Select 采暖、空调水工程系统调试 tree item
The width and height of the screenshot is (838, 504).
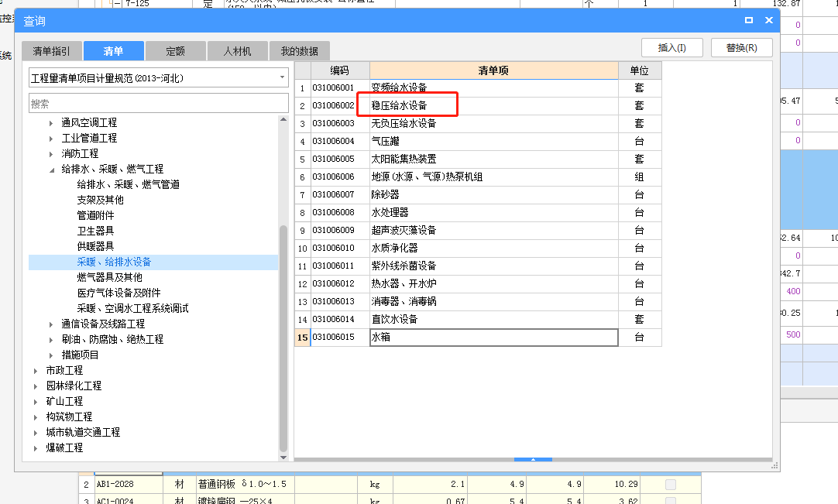132,308
